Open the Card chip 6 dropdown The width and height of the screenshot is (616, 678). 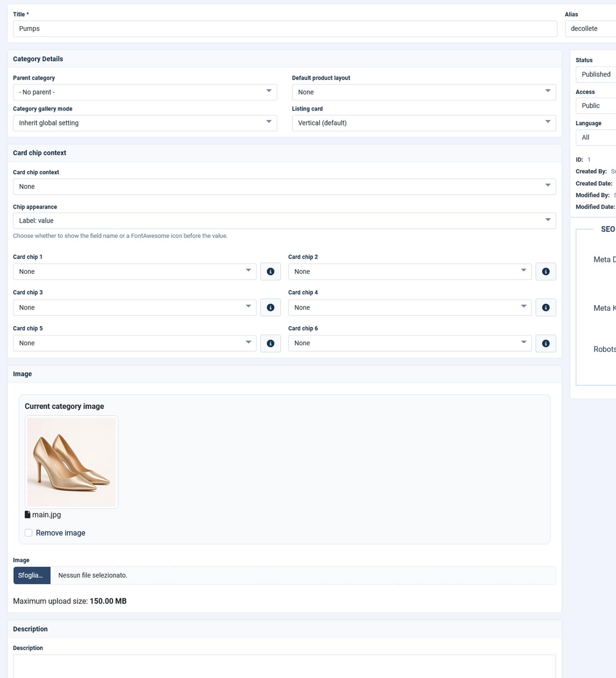coord(410,344)
